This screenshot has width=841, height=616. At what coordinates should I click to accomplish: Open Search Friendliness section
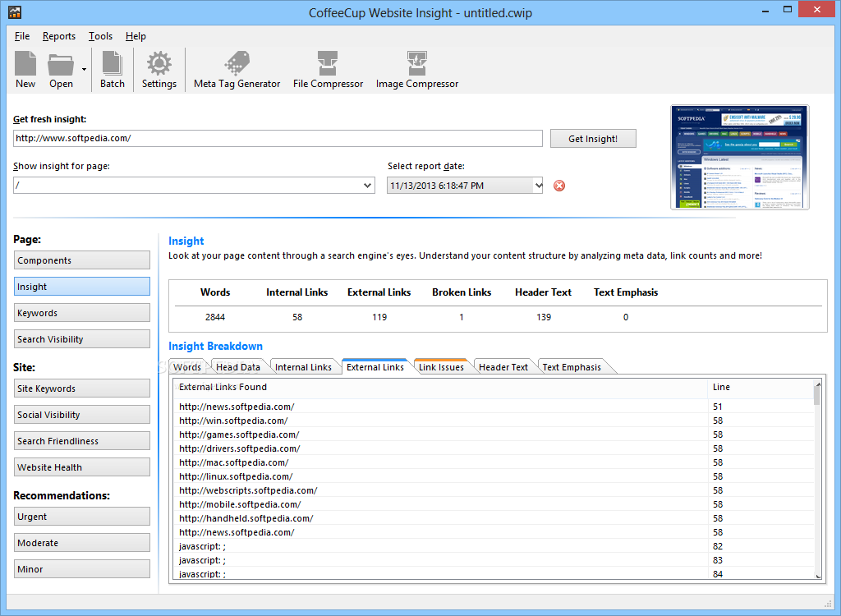pos(82,441)
